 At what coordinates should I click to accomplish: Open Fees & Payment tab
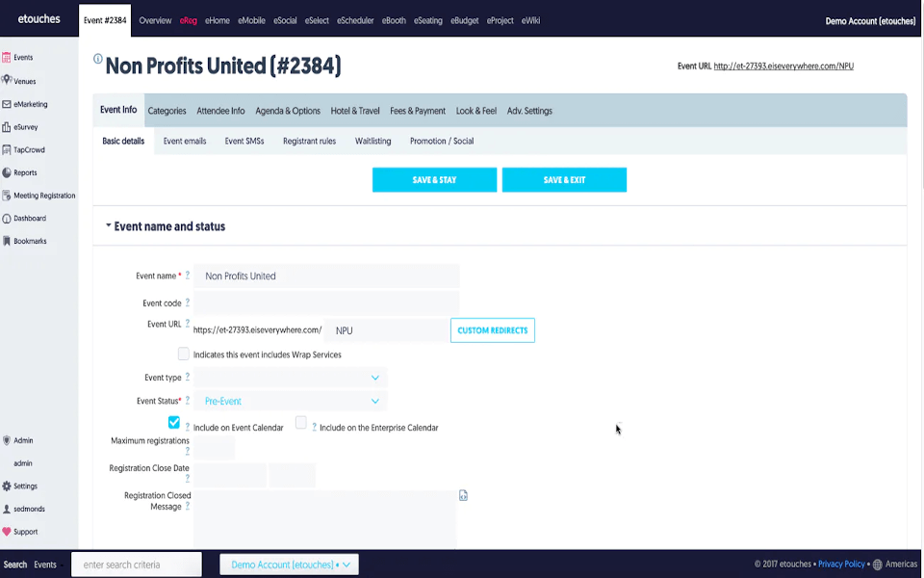(x=418, y=111)
